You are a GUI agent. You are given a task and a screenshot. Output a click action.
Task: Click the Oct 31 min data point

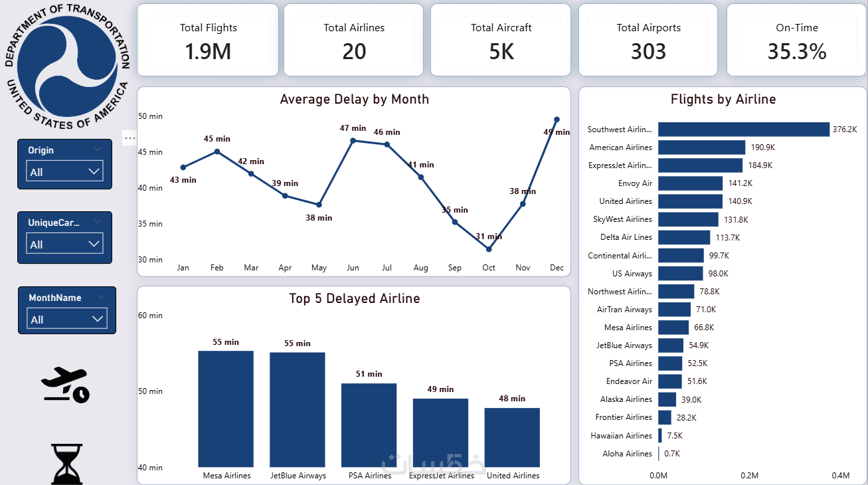[x=489, y=249]
